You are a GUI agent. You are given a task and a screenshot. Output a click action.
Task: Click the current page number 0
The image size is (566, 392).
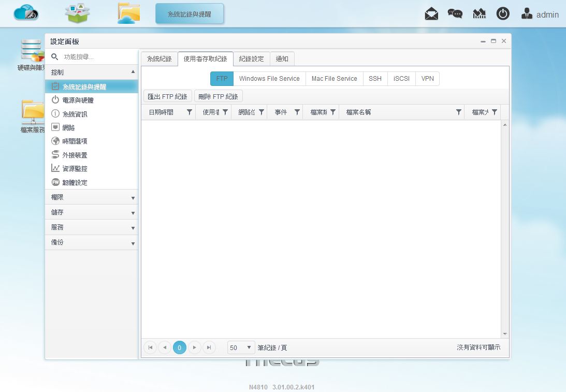[179, 347]
